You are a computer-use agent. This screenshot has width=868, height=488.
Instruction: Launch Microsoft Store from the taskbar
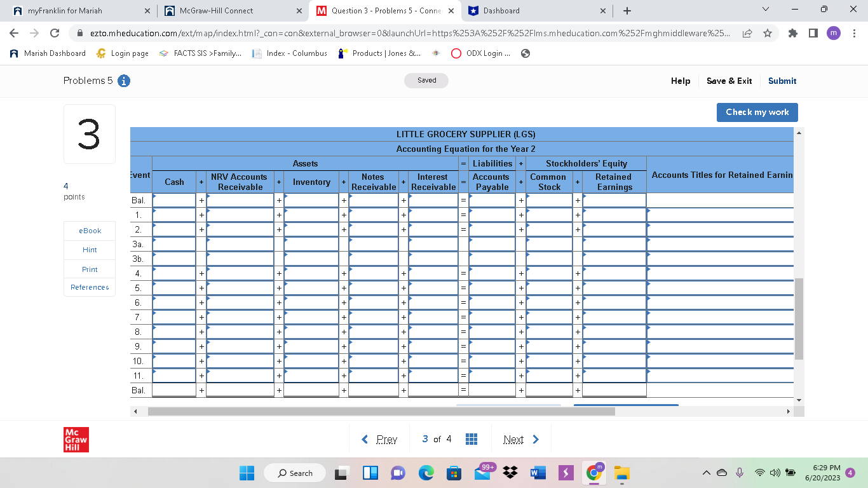(454, 473)
